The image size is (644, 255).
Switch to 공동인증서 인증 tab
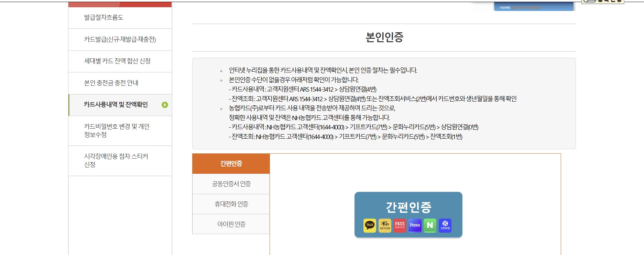tap(231, 184)
